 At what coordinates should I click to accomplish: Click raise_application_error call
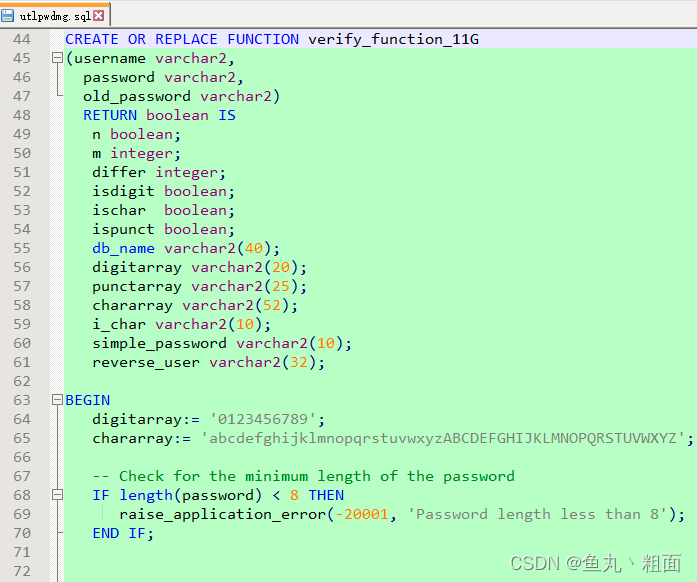click(402, 514)
